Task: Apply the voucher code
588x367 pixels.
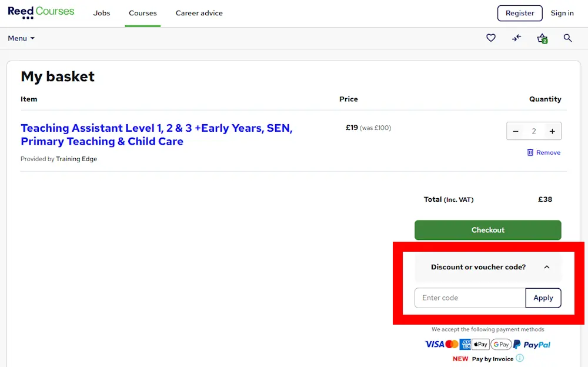Action: 543,298
